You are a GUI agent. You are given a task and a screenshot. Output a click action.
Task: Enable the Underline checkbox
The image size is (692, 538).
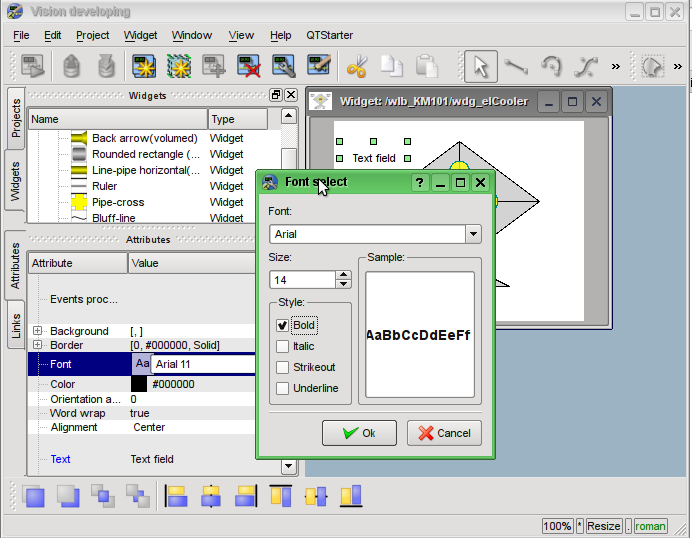(x=283, y=389)
